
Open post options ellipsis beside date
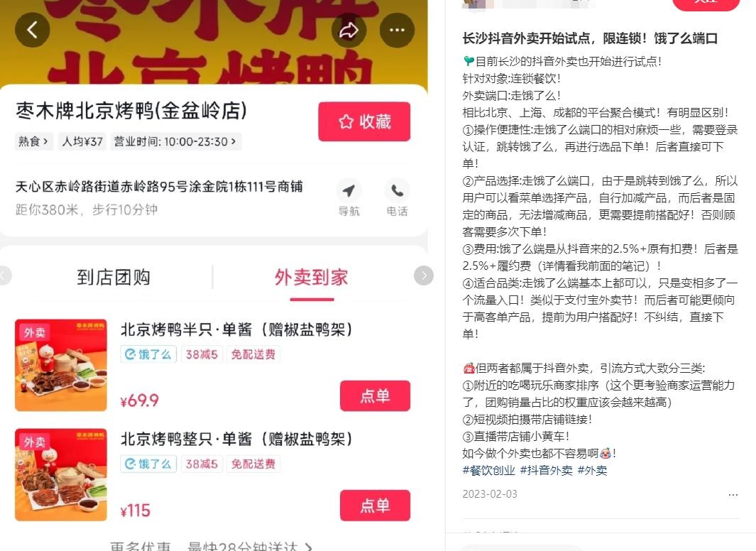click(x=733, y=495)
